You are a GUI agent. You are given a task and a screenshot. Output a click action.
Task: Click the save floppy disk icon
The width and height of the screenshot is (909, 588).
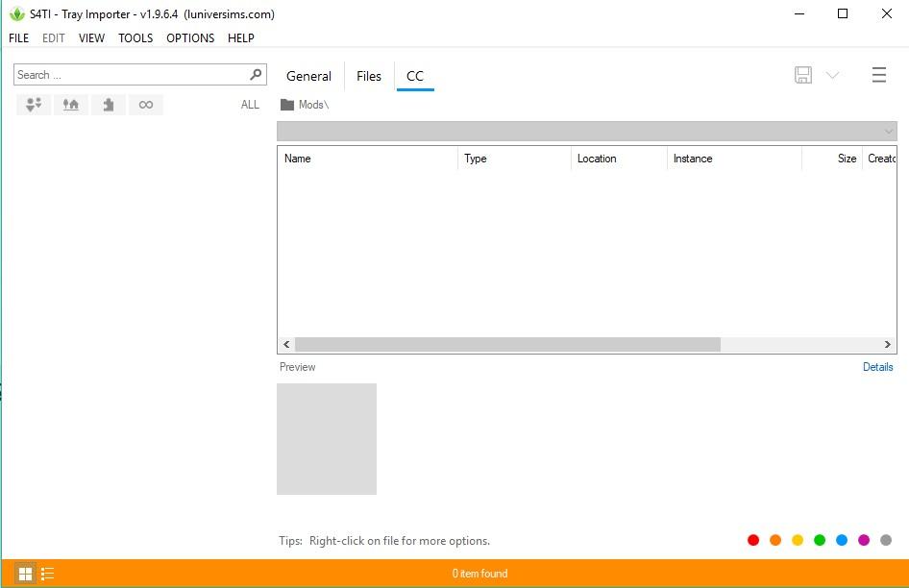click(803, 75)
